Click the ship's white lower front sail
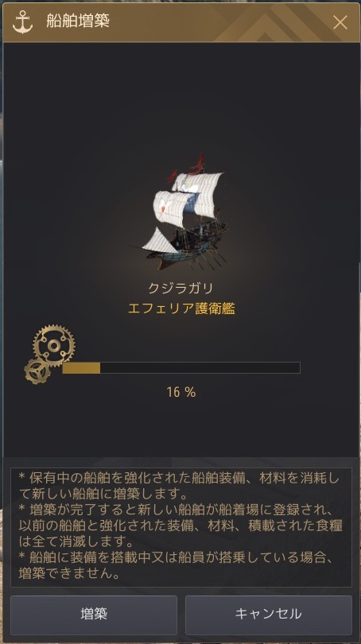Image resolution: width=361 pixels, height=644 pixels. tap(161, 242)
